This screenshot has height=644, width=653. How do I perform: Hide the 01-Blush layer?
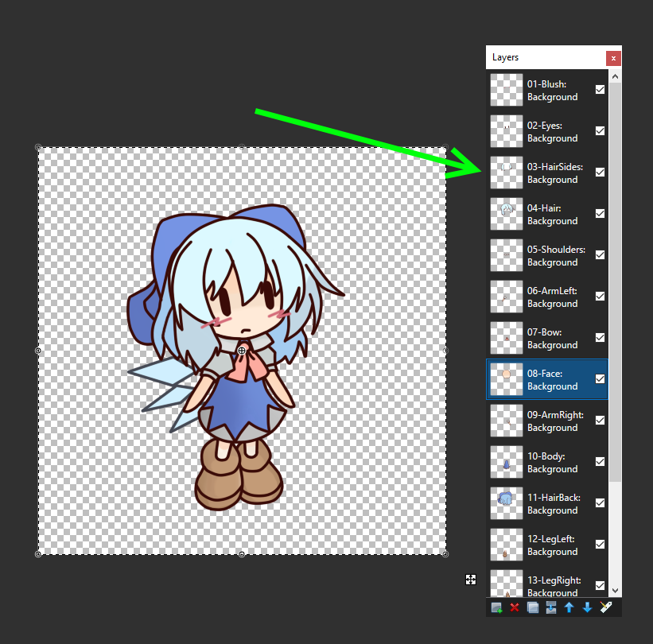[x=601, y=90]
